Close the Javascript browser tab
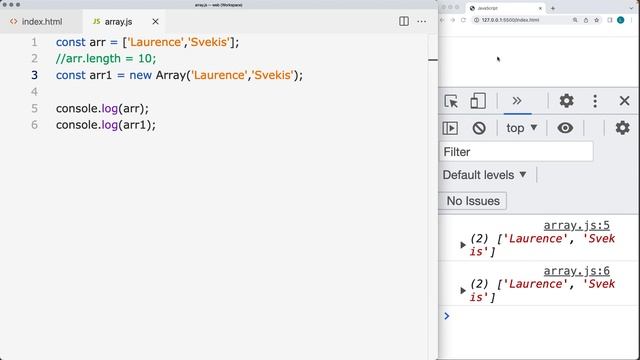The width and height of the screenshot is (640, 360). [x=540, y=8]
